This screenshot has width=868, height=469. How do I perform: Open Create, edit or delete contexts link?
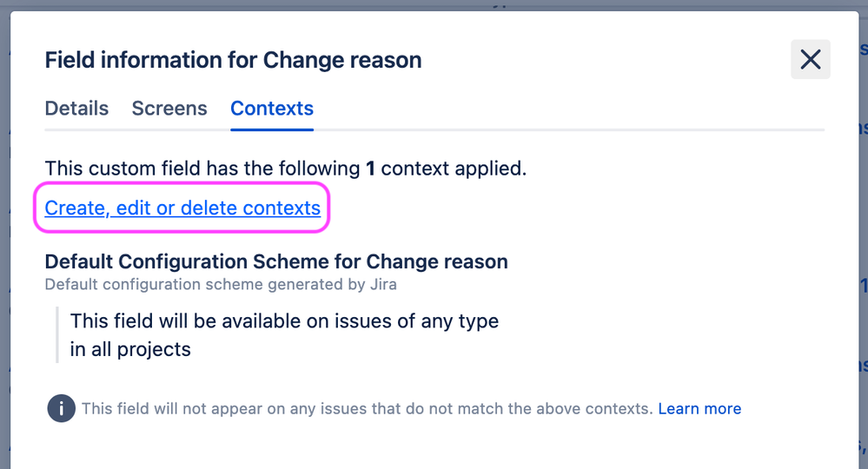(182, 208)
